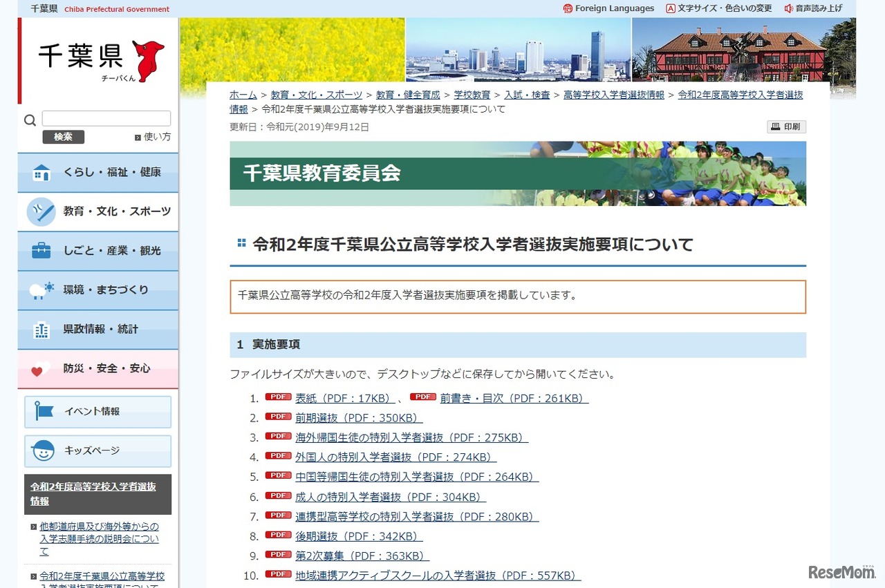
Task: Open the キッズページ button
Action: 98,451
